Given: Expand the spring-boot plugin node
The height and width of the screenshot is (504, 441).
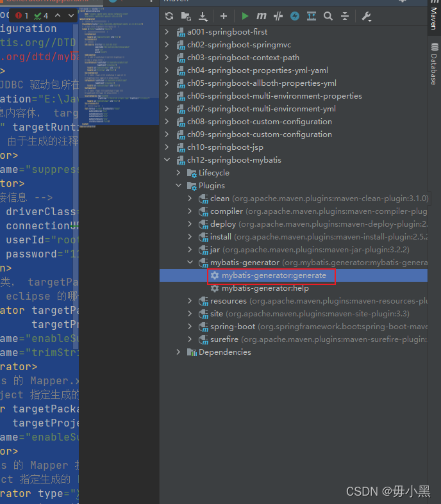Looking at the screenshot, I should tap(190, 327).
